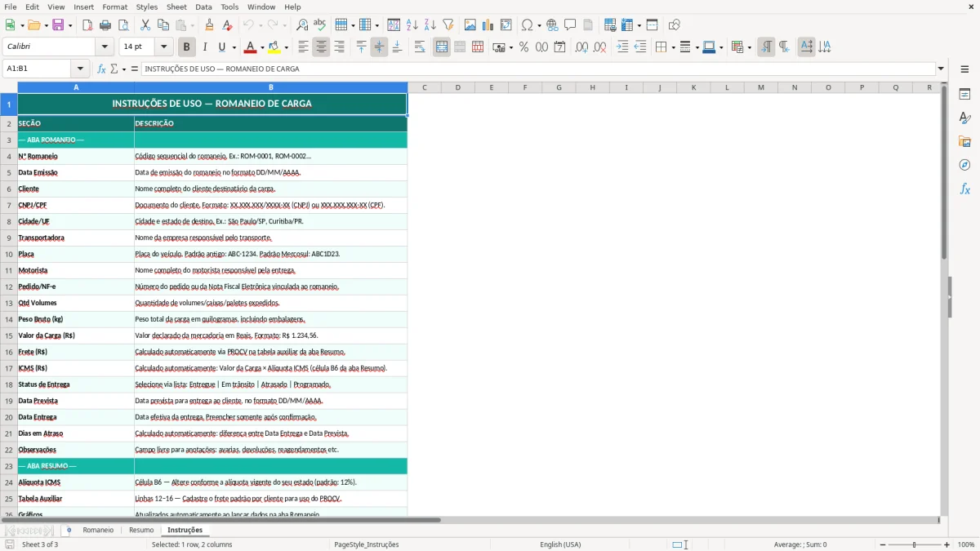This screenshot has height=551, width=980.
Task: Open the font color dropdown arrow
Action: pos(262,47)
